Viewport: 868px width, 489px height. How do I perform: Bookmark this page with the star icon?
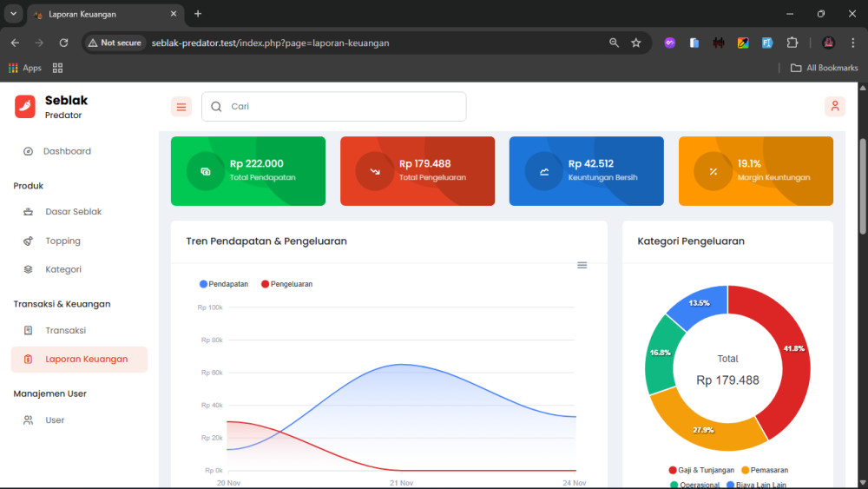pyautogui.click(x=636, y=43)
